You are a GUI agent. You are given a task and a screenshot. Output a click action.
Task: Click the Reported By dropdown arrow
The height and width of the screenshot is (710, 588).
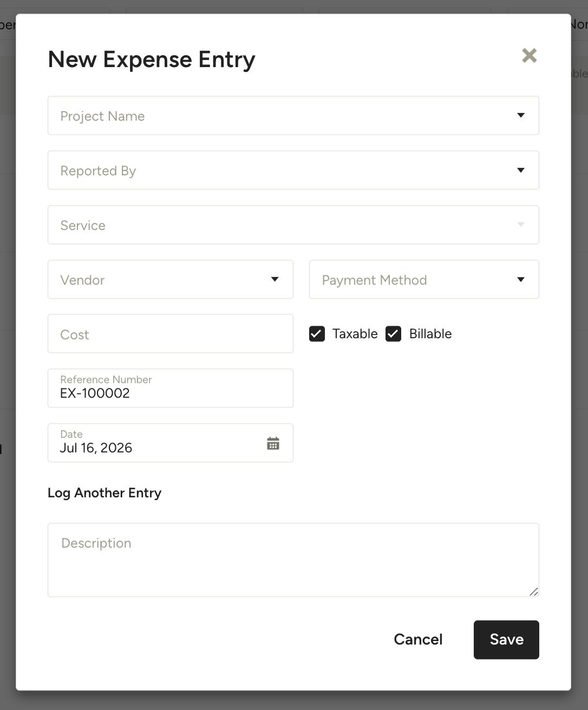[520, 170]
